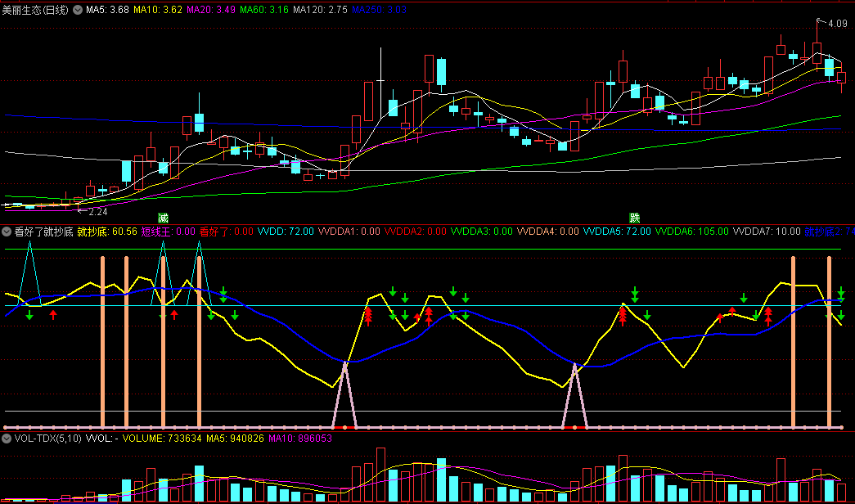Screen dimensions: 855x504
Task: Click the VVDDA5: 72.00 value
Action: (617, 232)
